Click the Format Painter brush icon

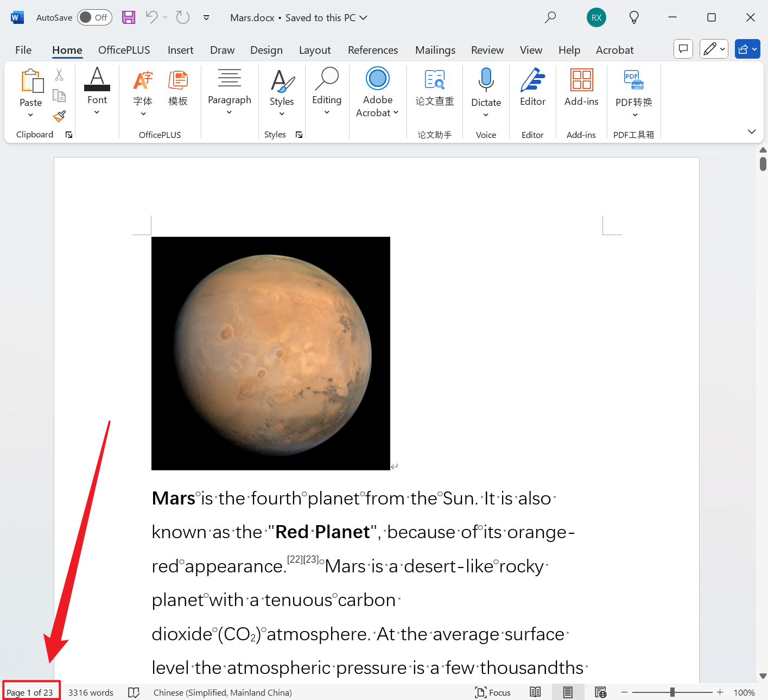[59, 116]
